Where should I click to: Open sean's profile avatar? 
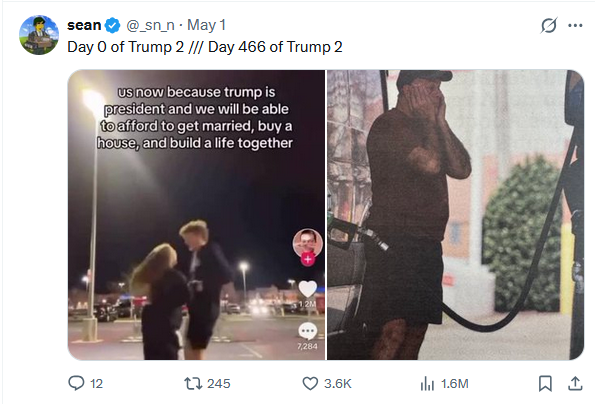(39, 35)
